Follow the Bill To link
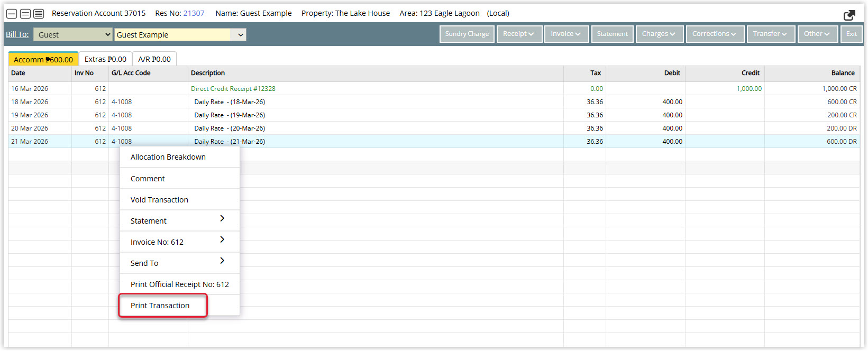 (x=17, y=34)
